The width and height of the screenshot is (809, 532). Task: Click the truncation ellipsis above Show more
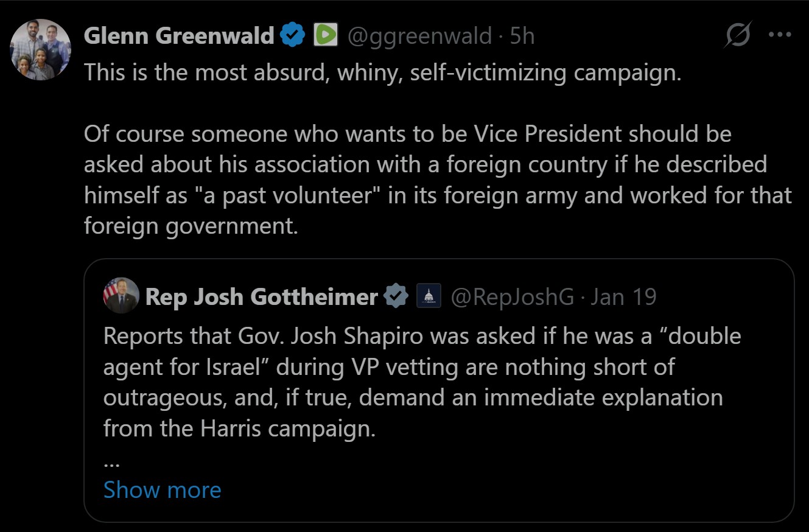(x=111, y=461)
